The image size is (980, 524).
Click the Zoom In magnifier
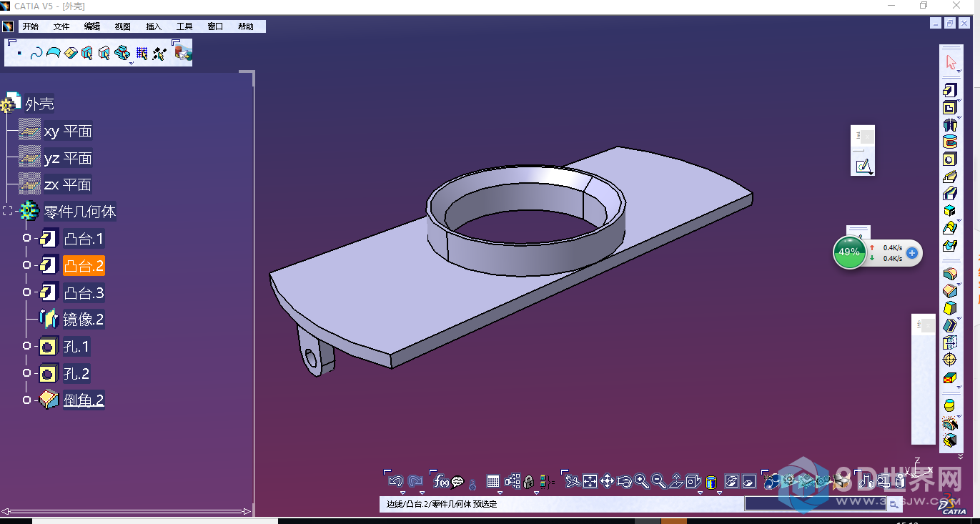point(641,481)
